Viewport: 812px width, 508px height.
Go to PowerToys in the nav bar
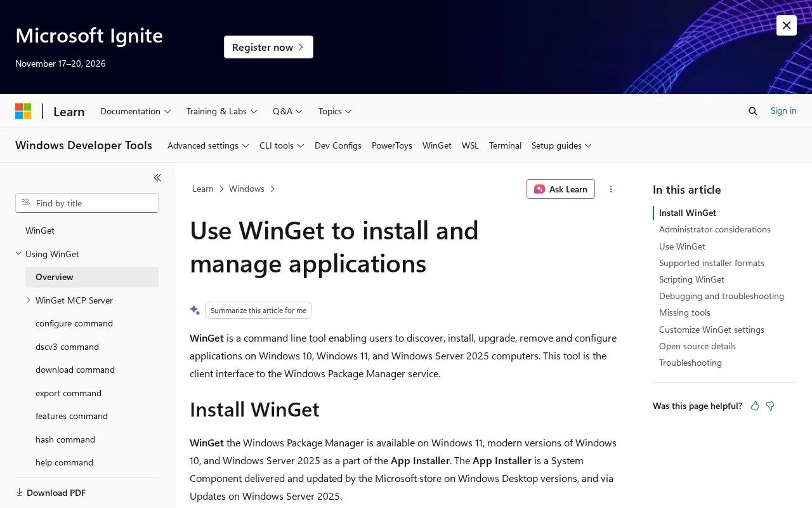(x=392, y=145)
